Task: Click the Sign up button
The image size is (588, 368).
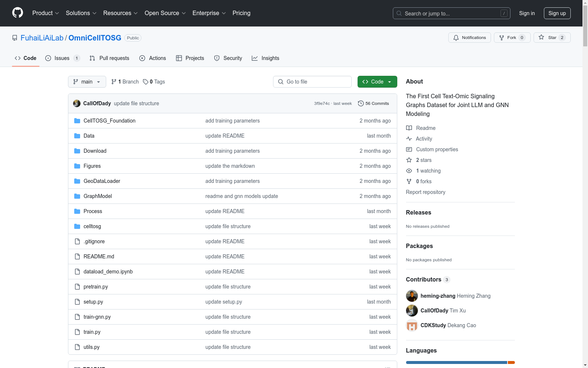Action: pos(557,13)
